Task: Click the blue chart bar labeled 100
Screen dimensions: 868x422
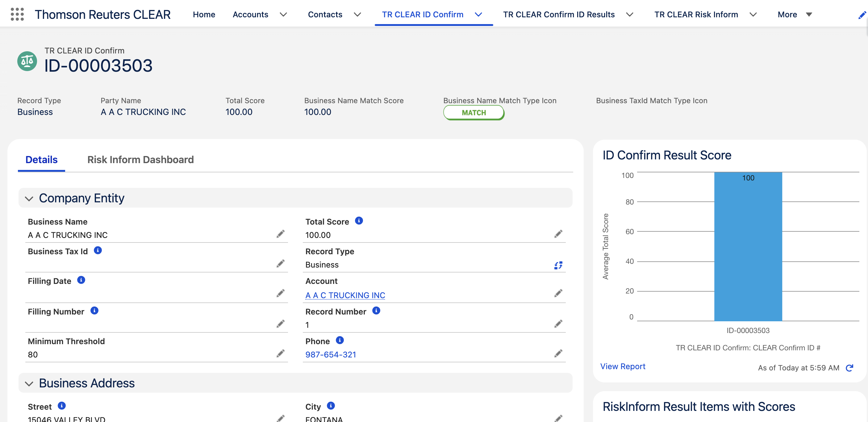Action: click(x=748, y=247)
